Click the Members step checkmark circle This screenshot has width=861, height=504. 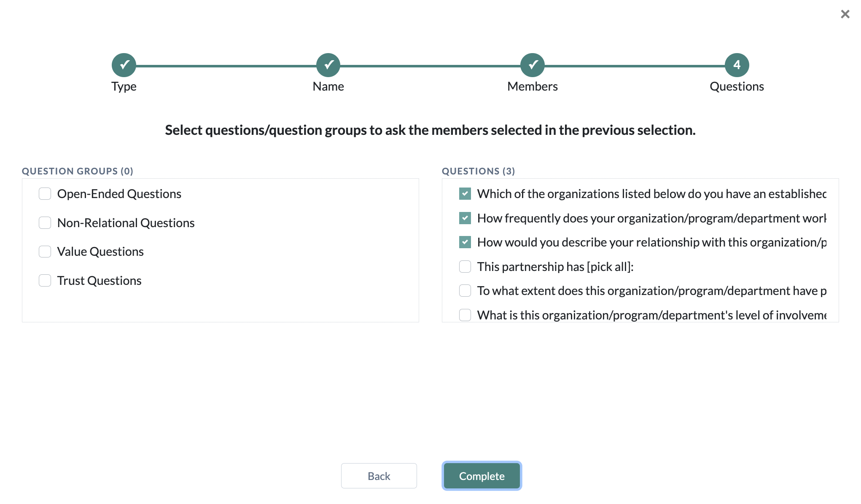533,65
